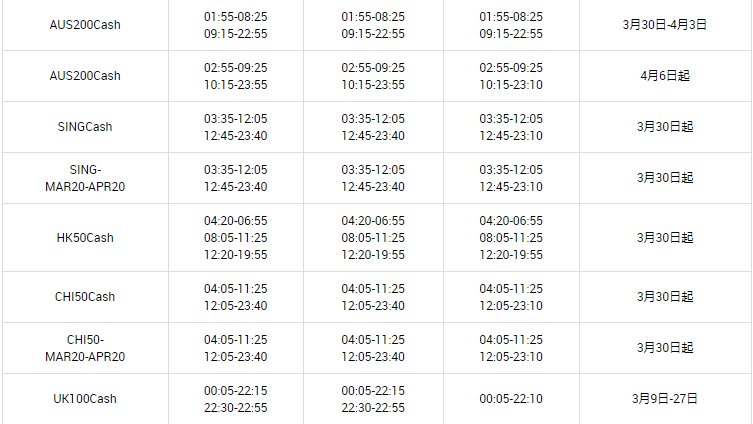Screen dimensions: 753x424
Task: Click the SING-MAR20-APR20 contract name cell
Action: tap(85, 178)
